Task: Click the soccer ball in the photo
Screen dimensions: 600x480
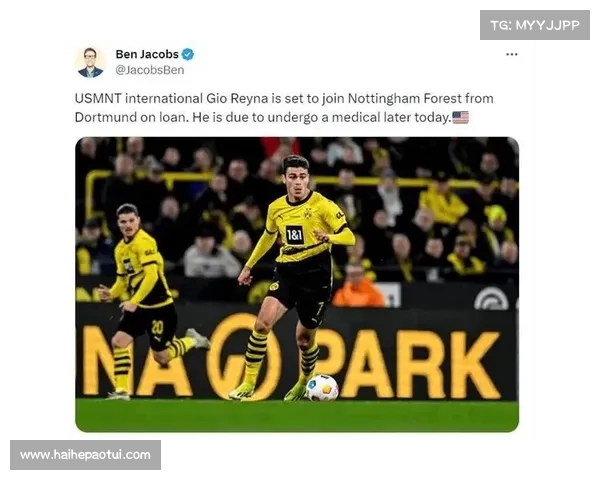Action: coord(323,387)
